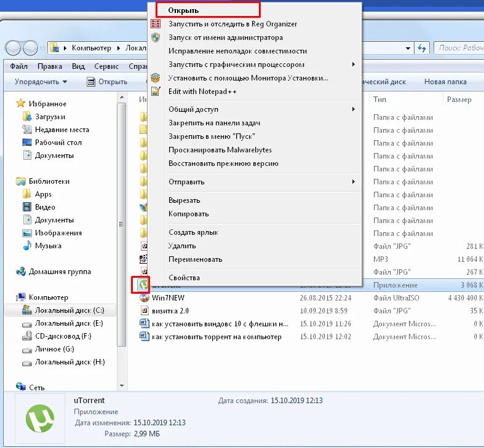Select Личное (G:) drive in the tree
The height and width of the screenshot is (448, 484).
pos(54,349)
